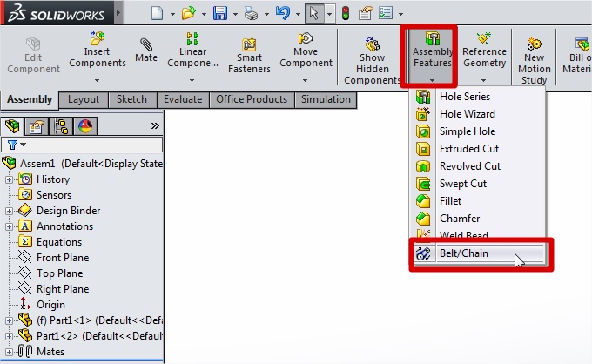Screen dimensions: 592x364
Task: Click the Linear Component Pattern icon
Action: tap(193, 40)
